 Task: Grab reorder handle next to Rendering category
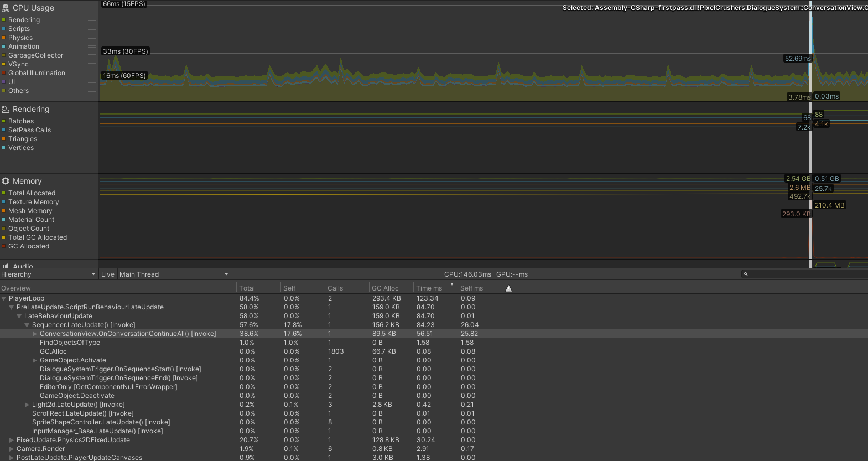click(92, 20)
